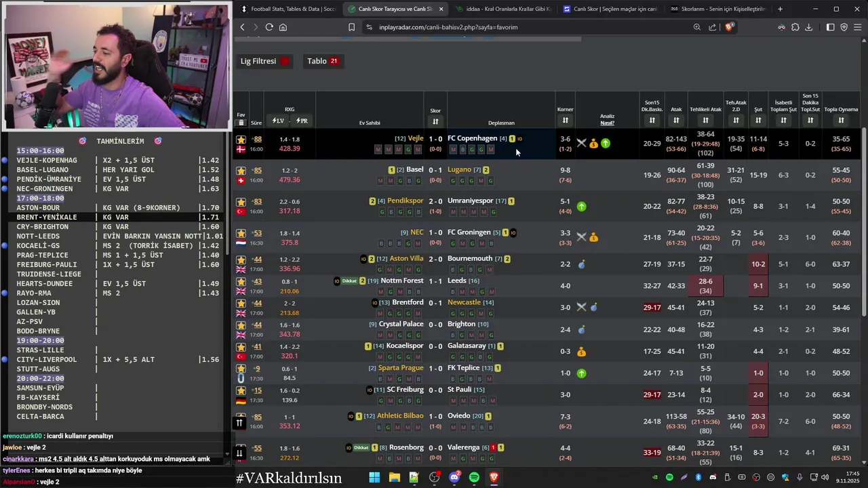
Task: Open browser hamburger menu
Action: pyautogui.click(x=858, y=27)
